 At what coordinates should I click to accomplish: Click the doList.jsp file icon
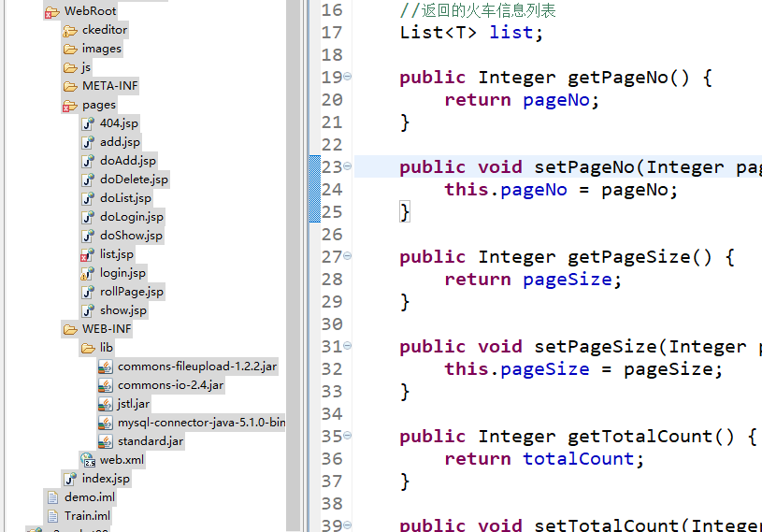point(88,198)
